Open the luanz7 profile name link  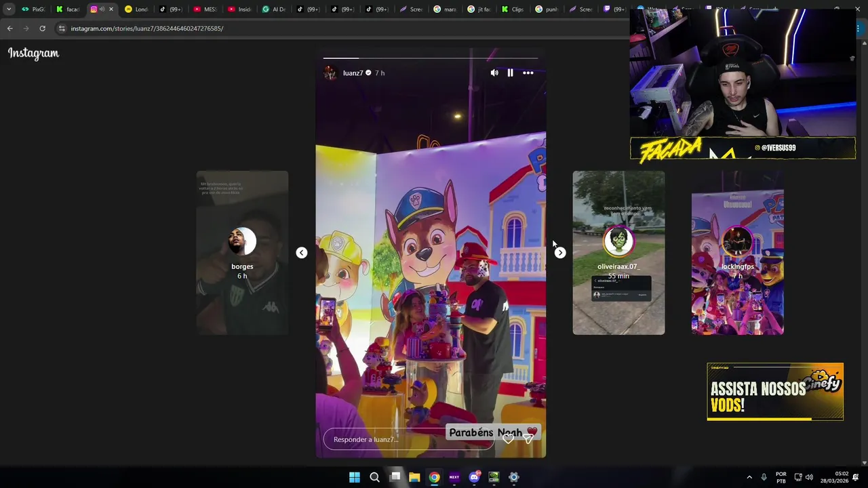[353, 73]
